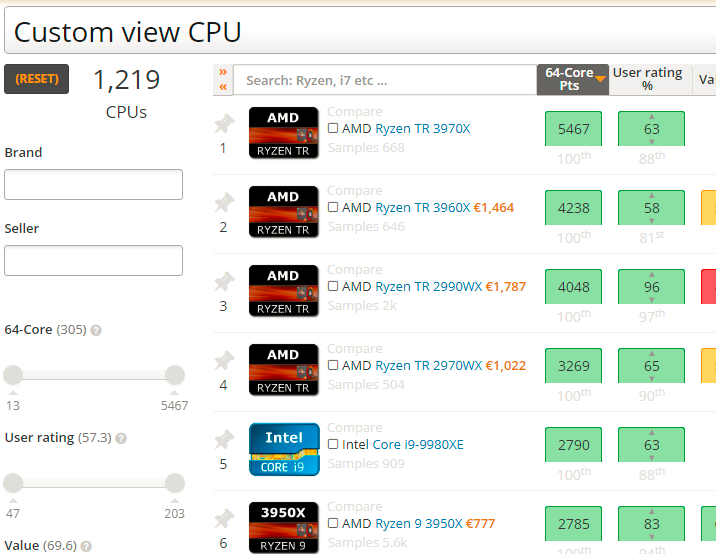The width and height of the screenshot is (716, 554).
Task: Show help for the Value filter
Action: point(86,546)
